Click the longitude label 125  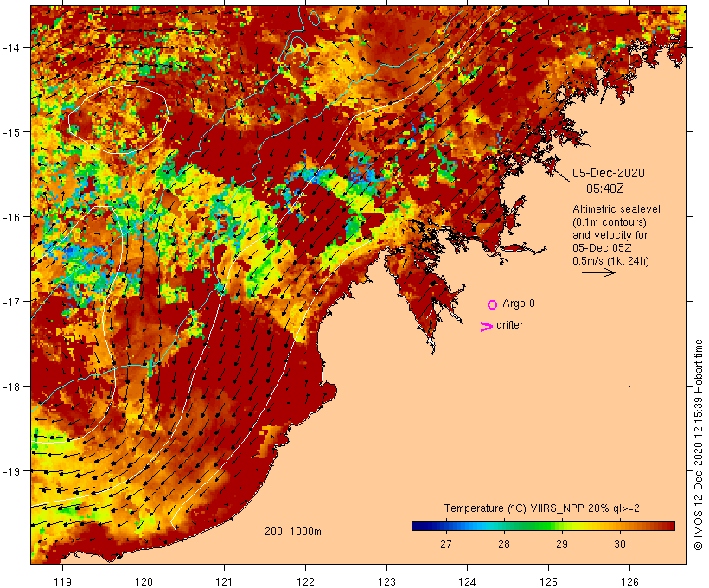[x=548, y=582]
